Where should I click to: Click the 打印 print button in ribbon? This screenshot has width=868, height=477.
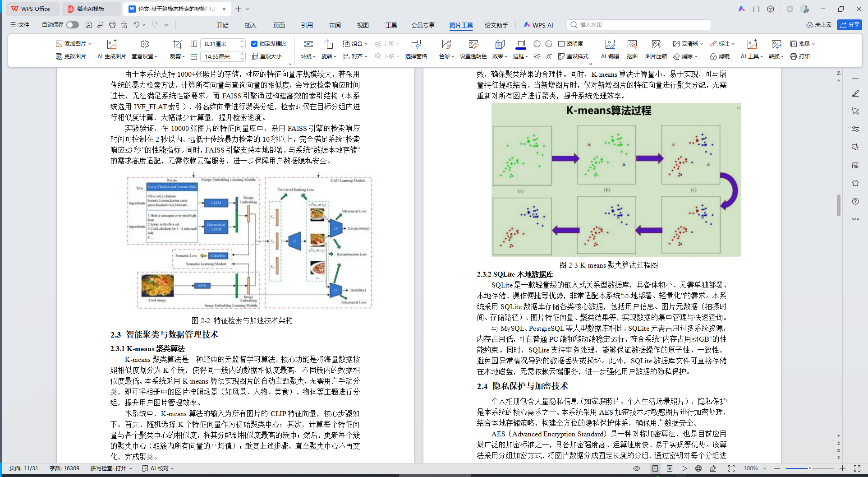pos(800,56)
